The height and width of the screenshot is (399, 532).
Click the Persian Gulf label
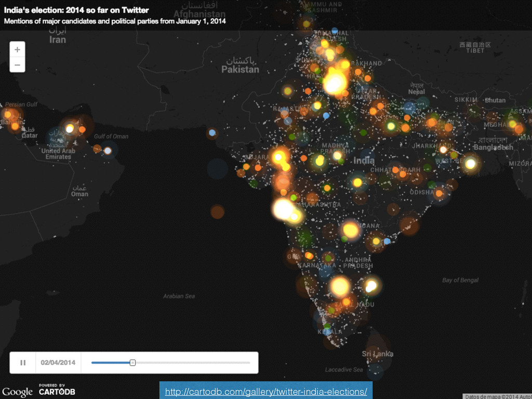(x=21, y=104)
